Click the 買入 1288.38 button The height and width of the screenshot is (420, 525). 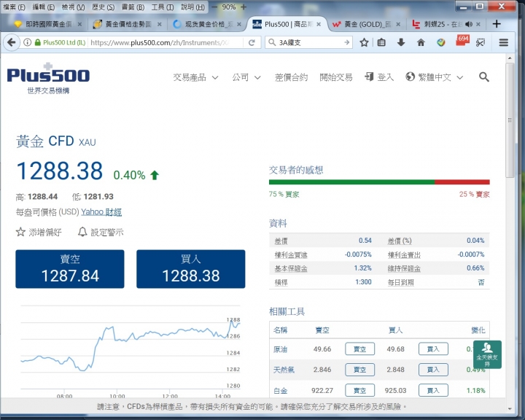point(191,268)
